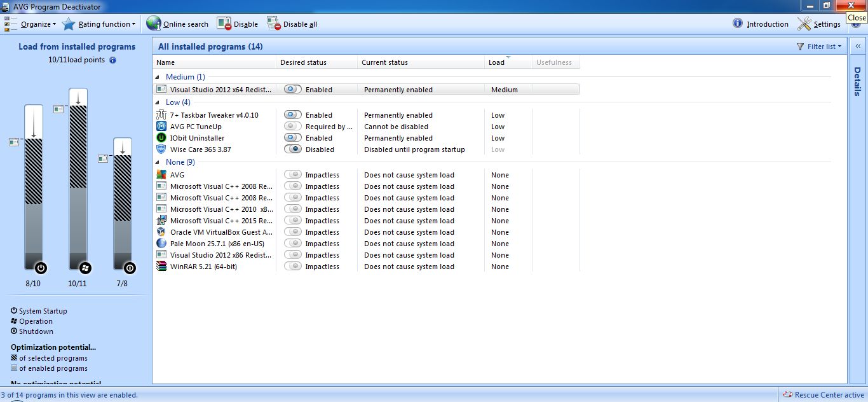Select the AVG PC TuneUp program icon
This screenshot has height=402, width=868.
coord(161,127)
